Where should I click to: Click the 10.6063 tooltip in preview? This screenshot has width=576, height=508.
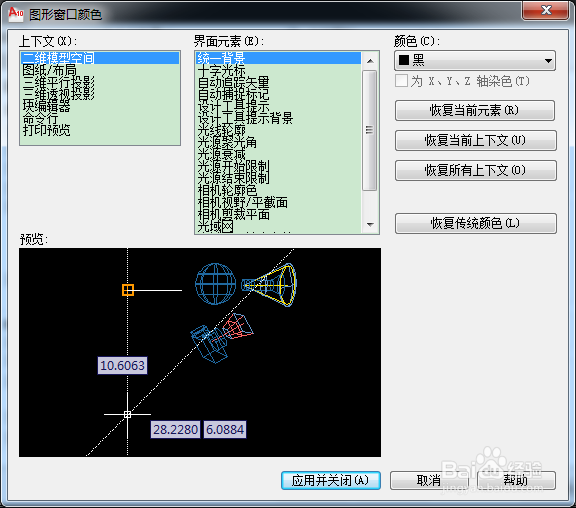click(x=122, y=365)
